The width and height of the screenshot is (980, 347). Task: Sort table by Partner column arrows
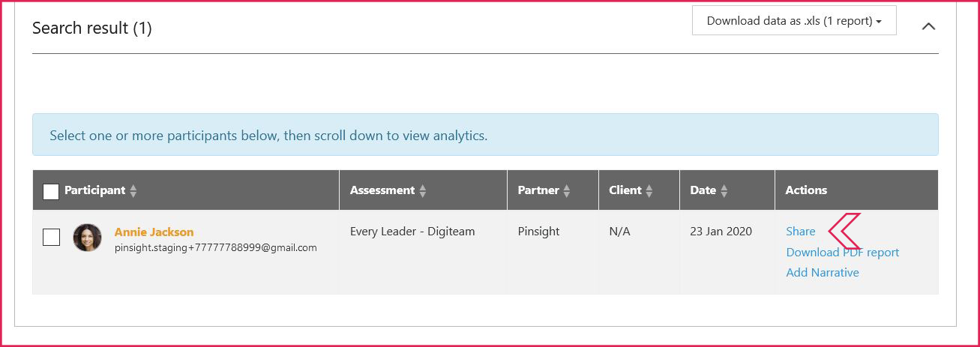point(567,191)
